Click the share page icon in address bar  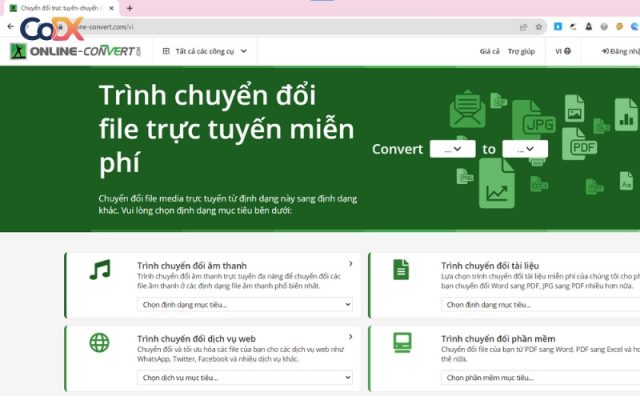(523, 27)
